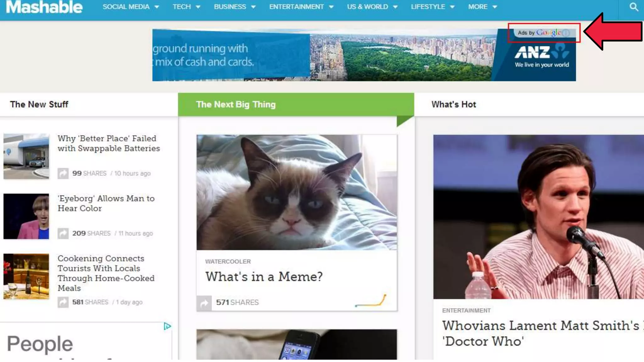Viewport: 644px width, 362px height.
Task: Click share icon for Cookening article
Action: [x=63, y=302]
